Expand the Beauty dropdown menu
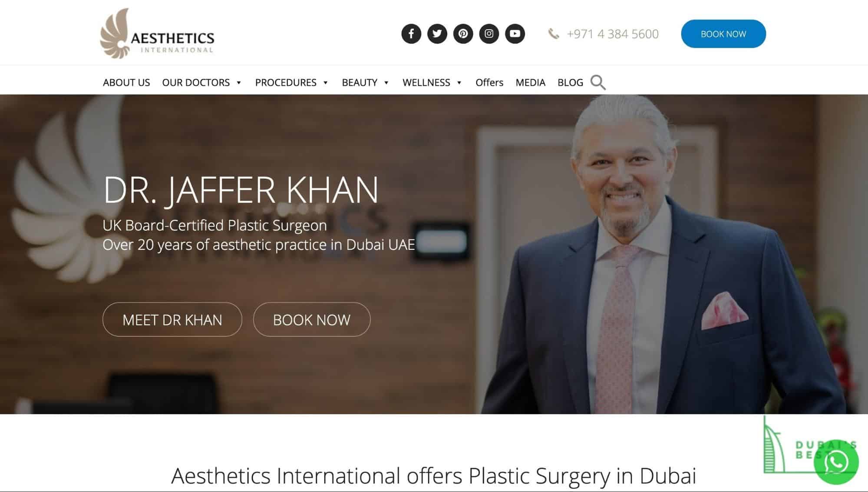Image resolution: width=868 pixels, height=492 pixels. coord(365,83)
